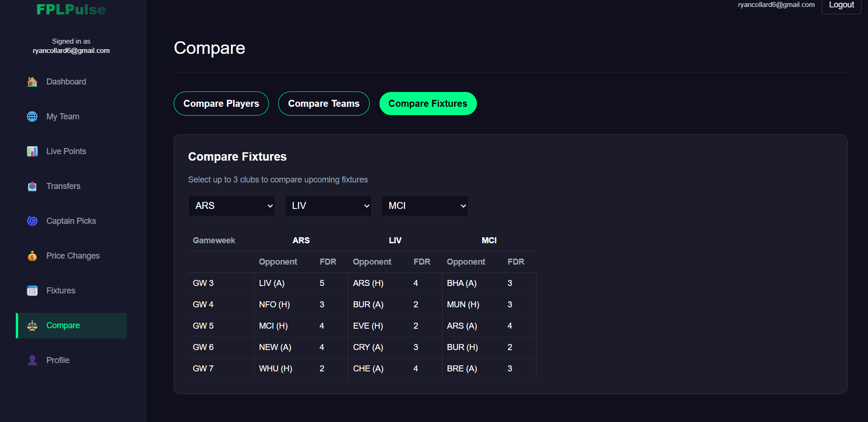The height and width of the screenshot is (422, 868).
Task: Click the Compare scales icon
Action: 32,325
